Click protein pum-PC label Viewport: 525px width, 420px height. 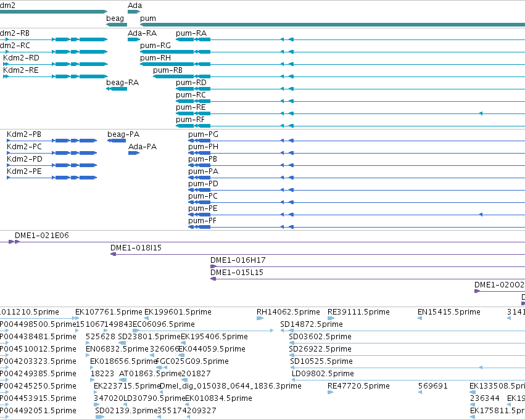click(203, 197)
